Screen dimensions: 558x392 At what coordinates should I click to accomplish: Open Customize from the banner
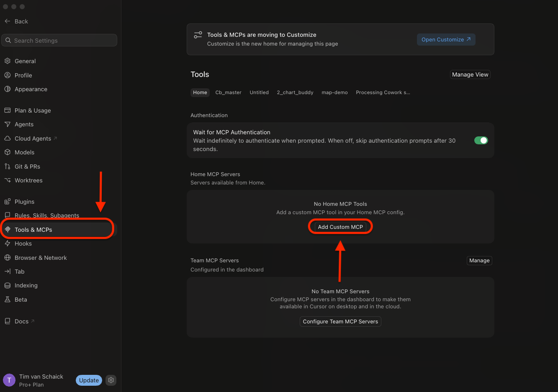[446, 39]
